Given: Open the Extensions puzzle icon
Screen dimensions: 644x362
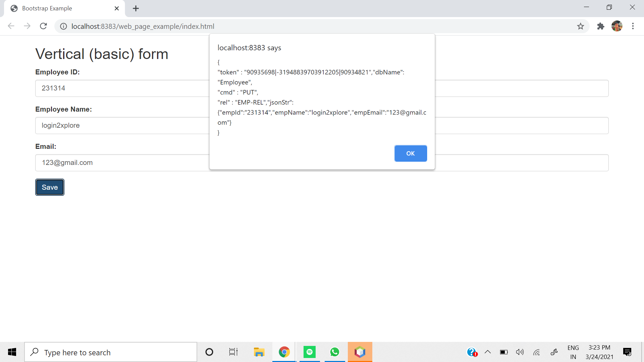Looking at the screenshot, I should 601,26.
